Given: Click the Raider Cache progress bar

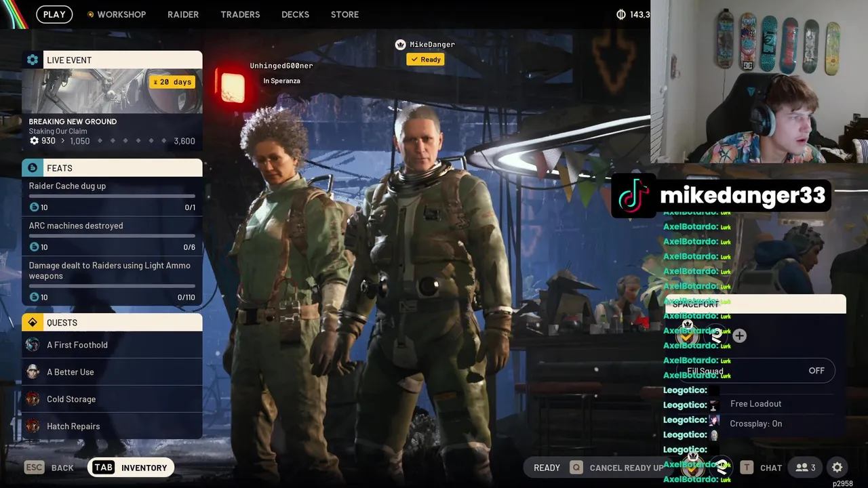Looking at the screenshot, I should pos(112,196).
